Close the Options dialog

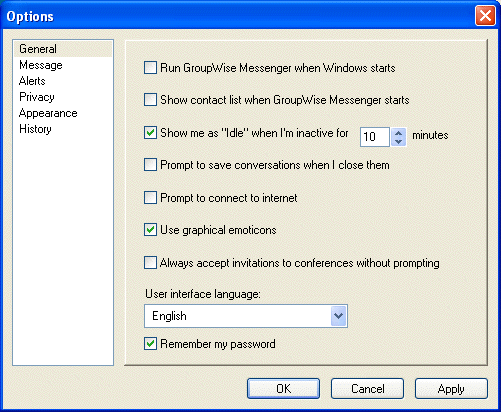[x=485, y=16]
